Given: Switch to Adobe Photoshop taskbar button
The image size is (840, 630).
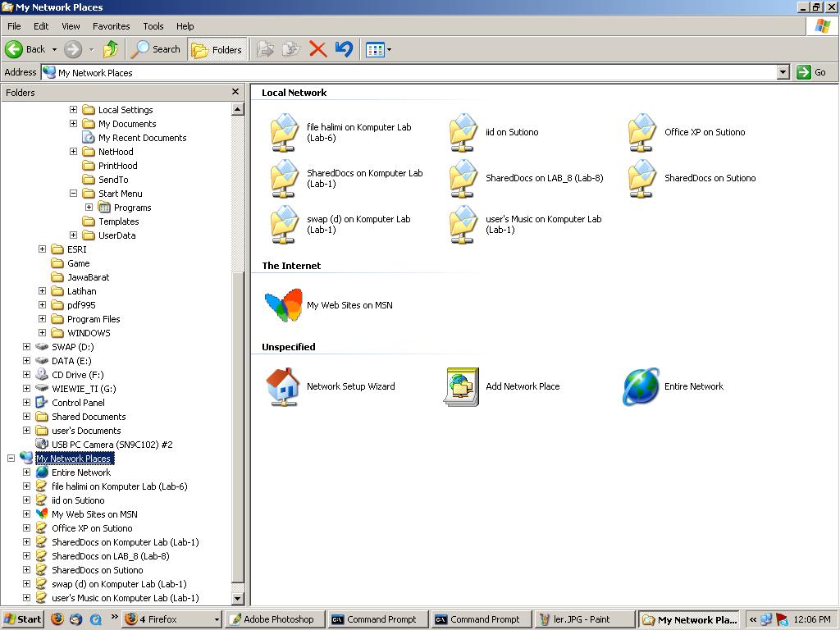Looking at the screenshot, I should click(276, 619).
